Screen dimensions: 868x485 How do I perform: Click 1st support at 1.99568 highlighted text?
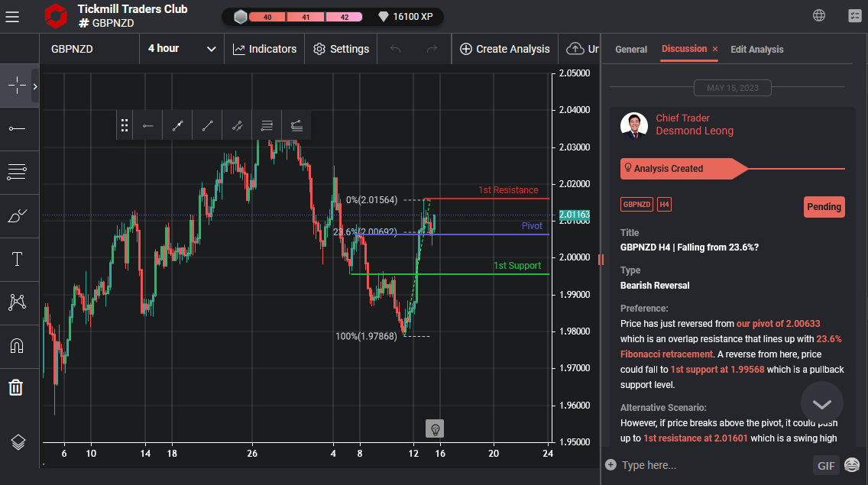click(717, 369)
